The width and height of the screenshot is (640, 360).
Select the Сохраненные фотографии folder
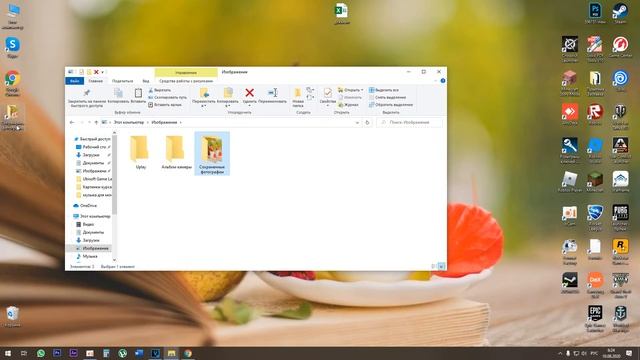(212, 153)
